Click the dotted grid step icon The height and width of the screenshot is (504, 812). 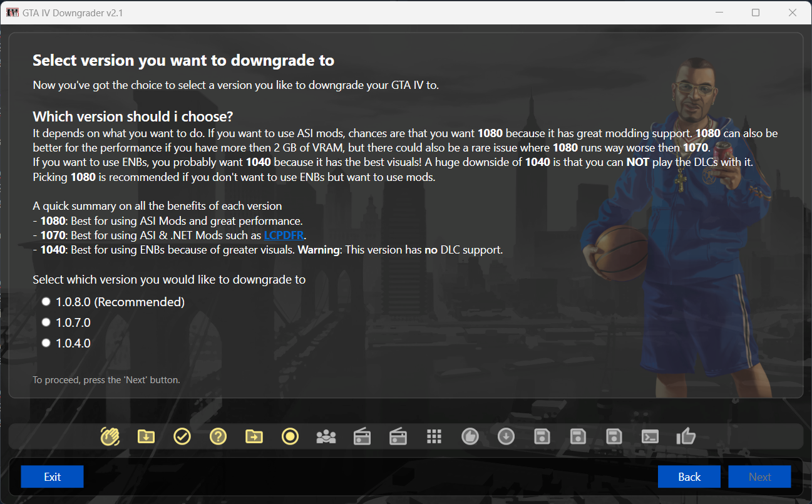coord(434,436)
